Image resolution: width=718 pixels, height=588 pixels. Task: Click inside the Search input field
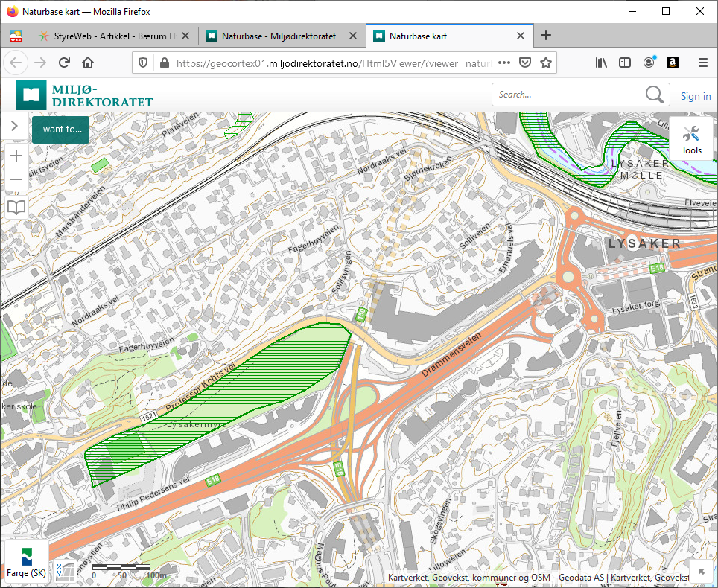pyautogui.click(x=566, y=95)
